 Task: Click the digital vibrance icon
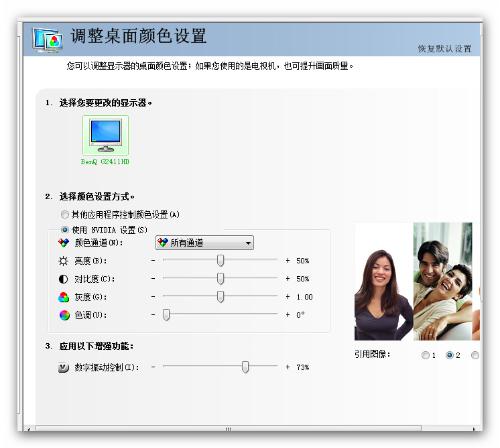click(63, 367)
